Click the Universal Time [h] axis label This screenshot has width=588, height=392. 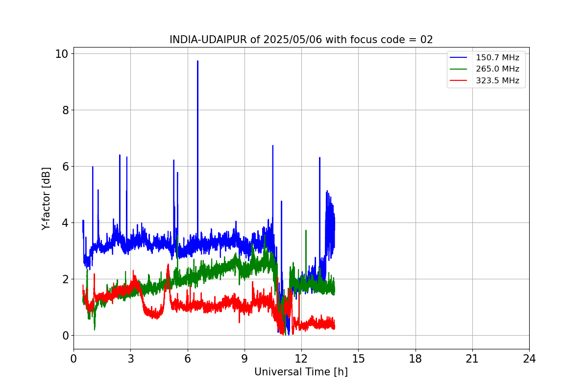(x=301, y=372)
